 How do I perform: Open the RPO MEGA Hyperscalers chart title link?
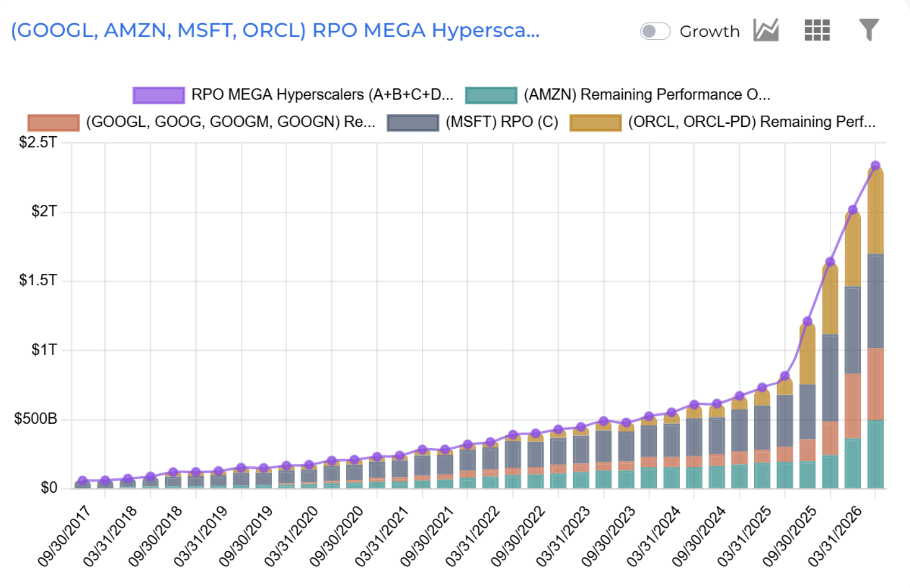point(275,30)
